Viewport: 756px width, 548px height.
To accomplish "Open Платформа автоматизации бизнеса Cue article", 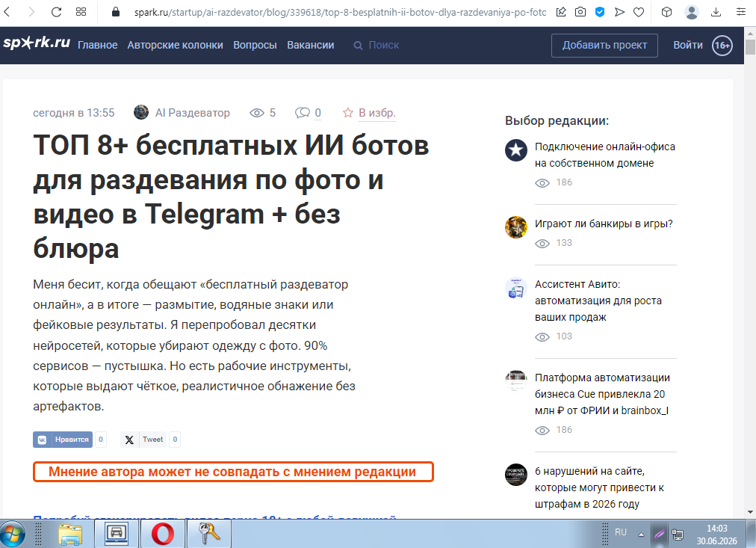I will click(x=602, y=394).
